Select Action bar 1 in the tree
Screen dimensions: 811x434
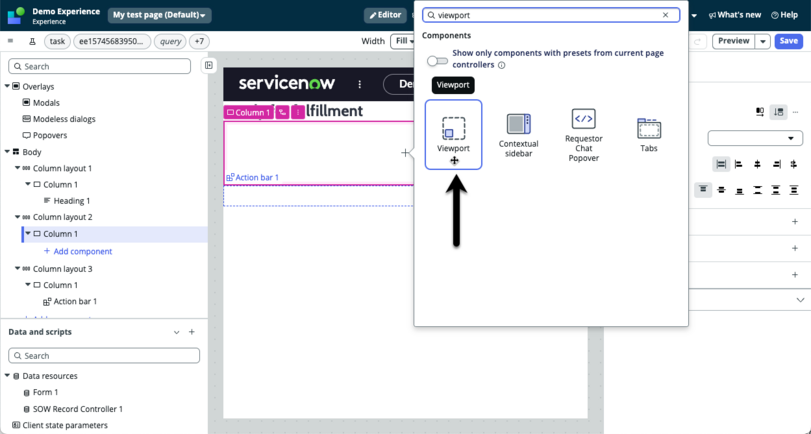[75, 301]
